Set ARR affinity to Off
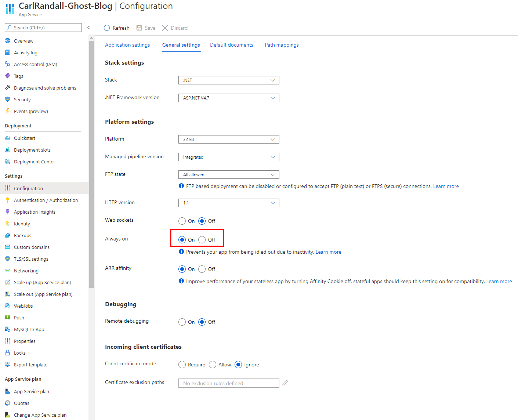Image resolution: width=518 pixels, height=420 pixels. click(202, 269)
